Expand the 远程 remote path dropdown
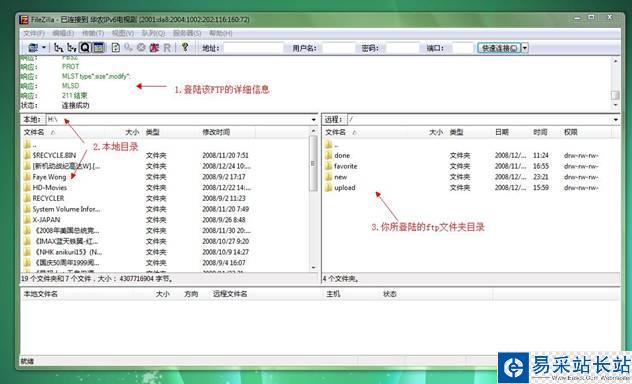The width and height of the screenshot is (632, 384). 615,120
